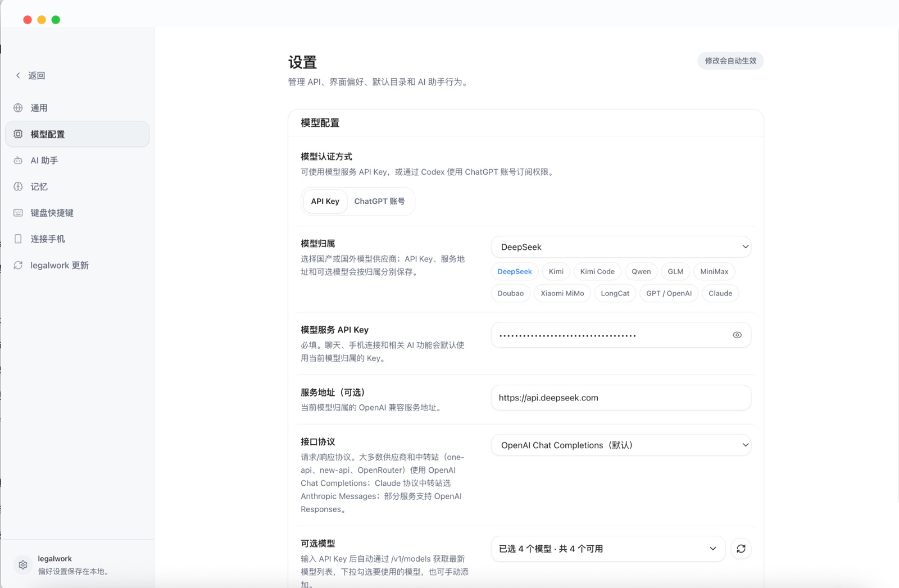Image resolution: width=899 pixels, height=588 pixels.
Task: Open the 模型归属 DeepSeek dropdown
Action: (x=621, y=247)
